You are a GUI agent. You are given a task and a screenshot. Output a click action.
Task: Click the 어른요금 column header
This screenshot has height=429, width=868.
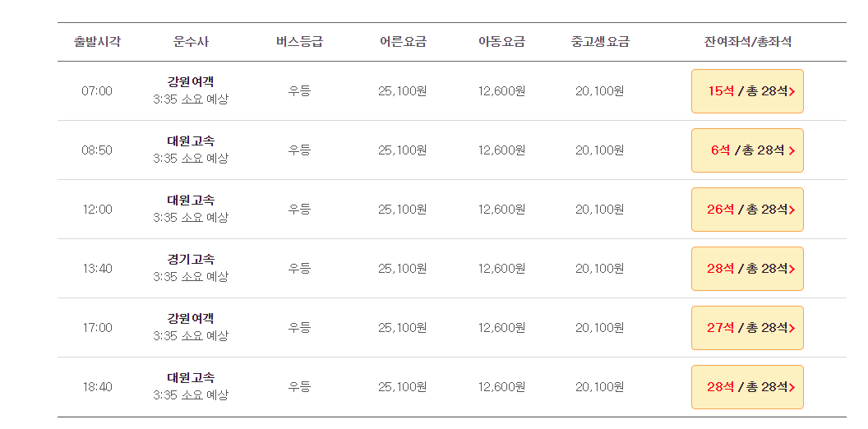[x=403, y=42]
